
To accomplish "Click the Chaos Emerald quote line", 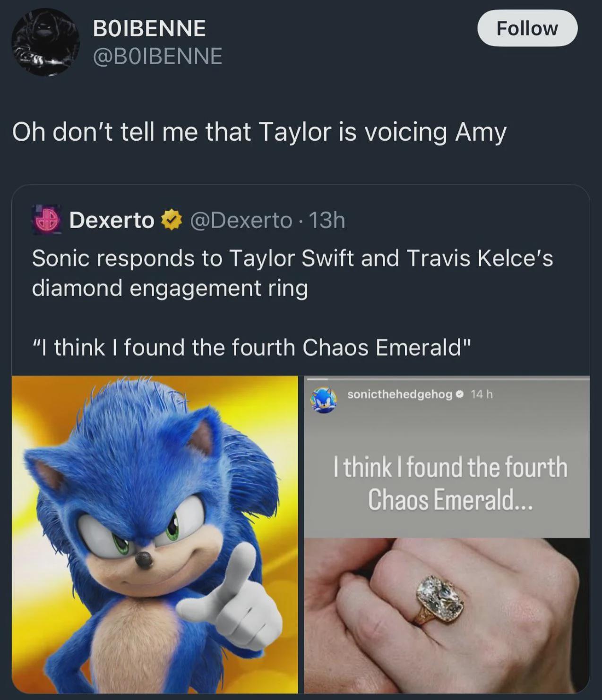I will click(x=252, y=348).
